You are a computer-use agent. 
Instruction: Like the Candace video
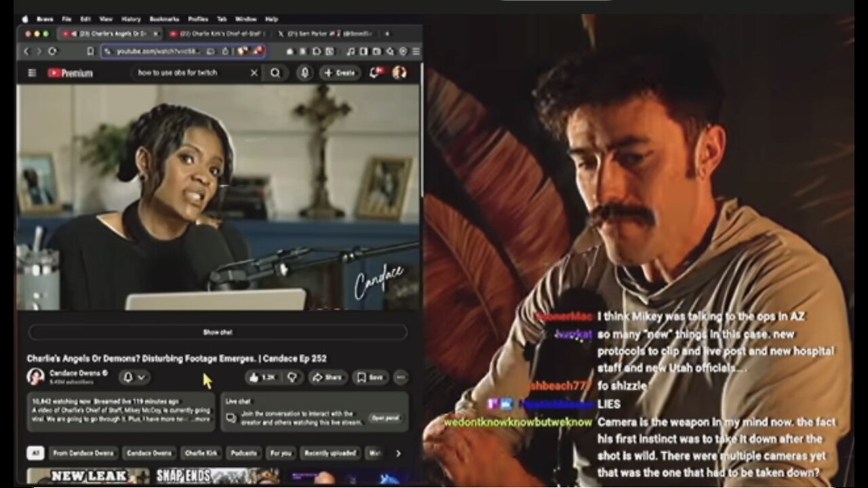pos(261,378)
